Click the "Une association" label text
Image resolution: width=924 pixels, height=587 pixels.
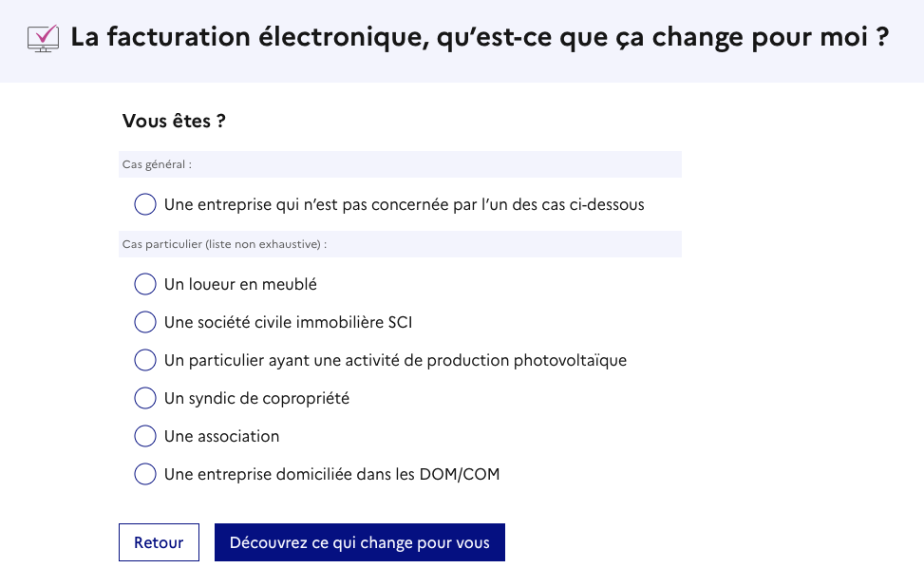pyautogui.click(x=221, y=436)
